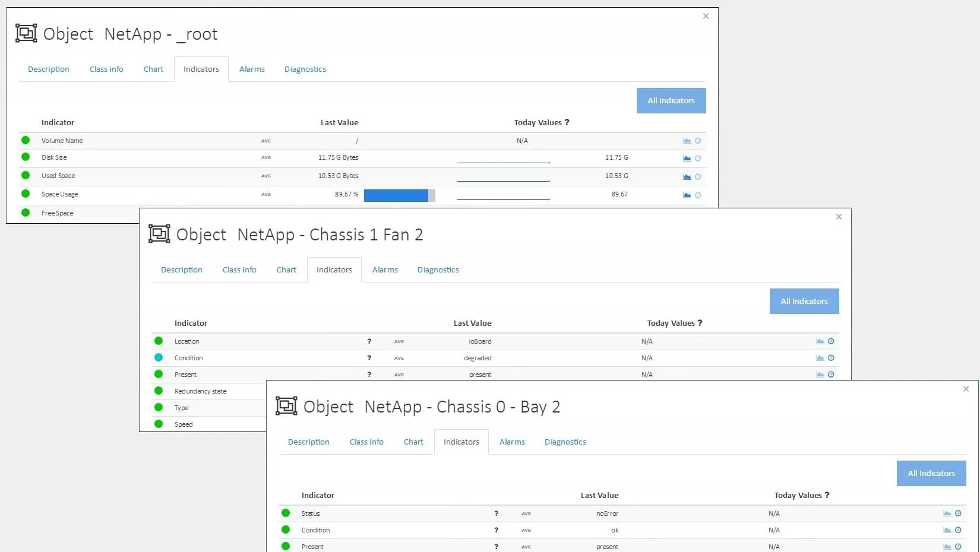Click All Indicators in the Chassis 0 - Bay 2 panel
Image resolution: width=980 pixels, height=552 pixels.
click(x=931, y=474)
